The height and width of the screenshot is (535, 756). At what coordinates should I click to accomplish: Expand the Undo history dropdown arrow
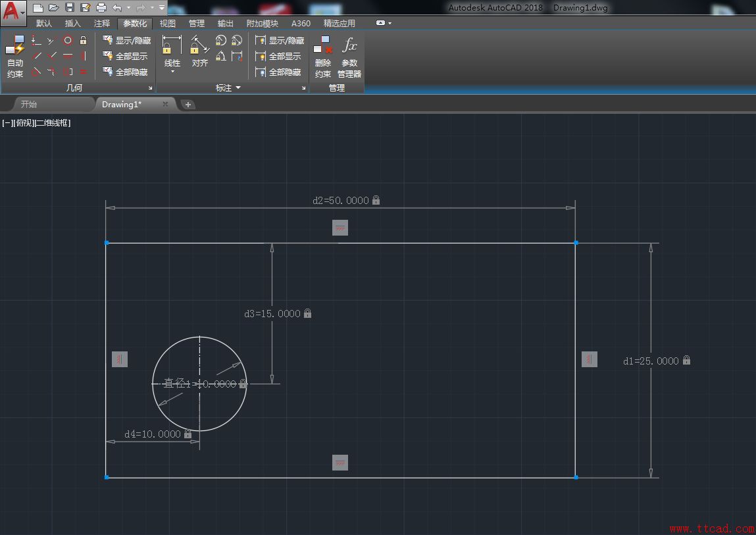(x=128, y=8)
